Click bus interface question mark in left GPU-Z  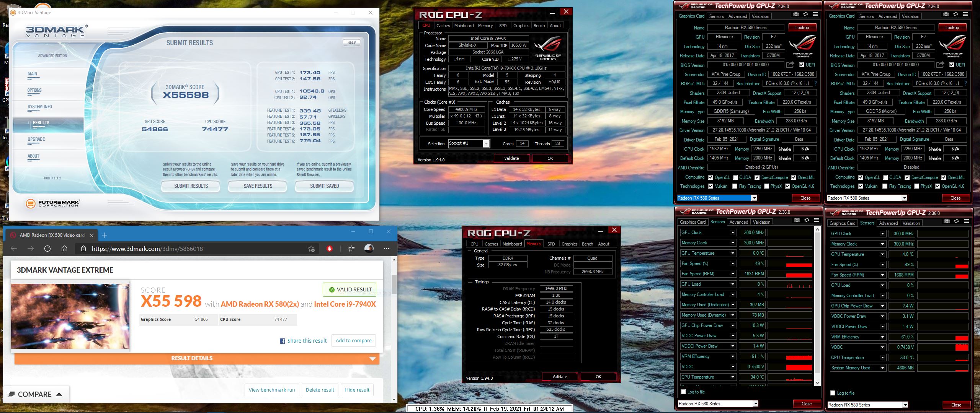coord(815,83)
